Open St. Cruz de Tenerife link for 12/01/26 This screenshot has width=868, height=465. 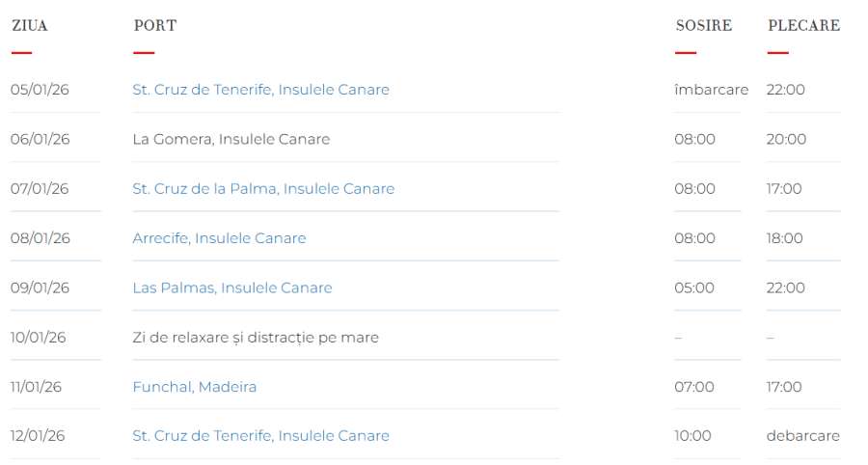click(260, 436)
